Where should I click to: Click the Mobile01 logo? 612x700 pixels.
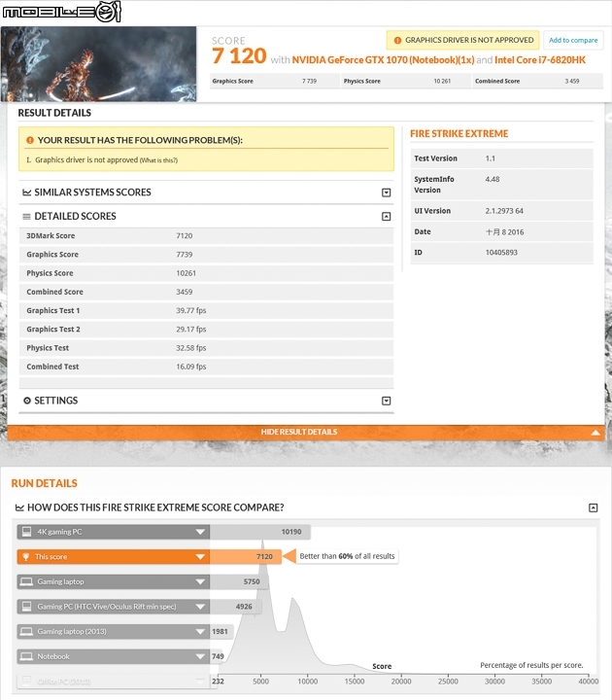pyautogui.click(x=61, y=12)
